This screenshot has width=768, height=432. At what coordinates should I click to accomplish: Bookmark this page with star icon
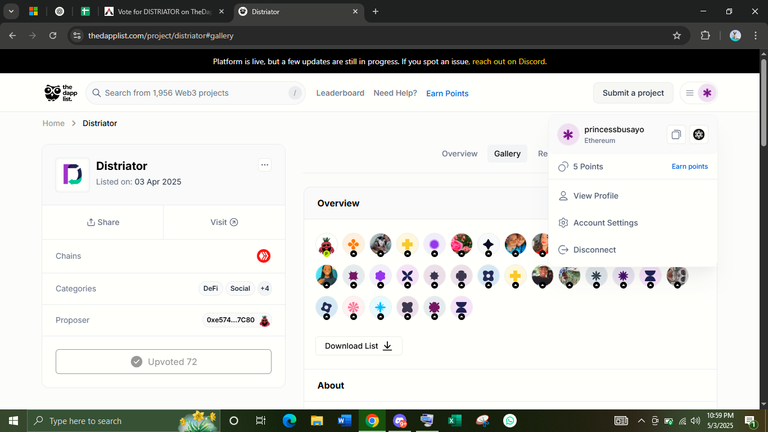click(x=677, y=35)
